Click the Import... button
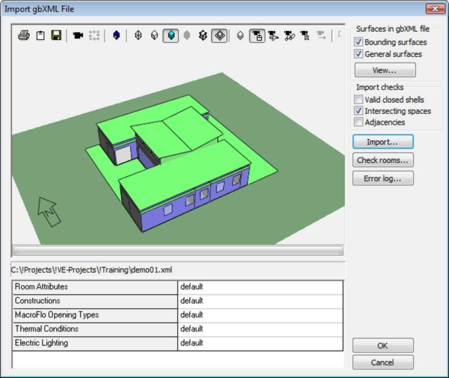The width and height of the screenshot is (449, 378). pos(383,142)
